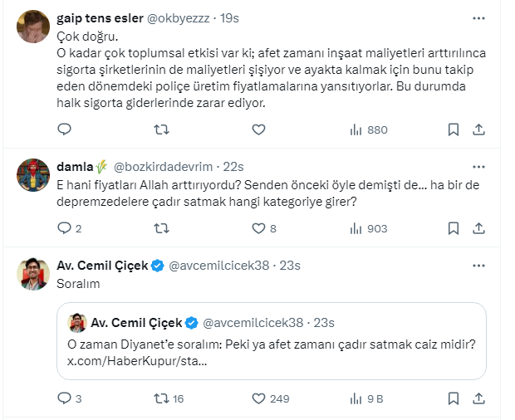Open more options for damla's tweet
515x420 pixels.
(478, 165)
